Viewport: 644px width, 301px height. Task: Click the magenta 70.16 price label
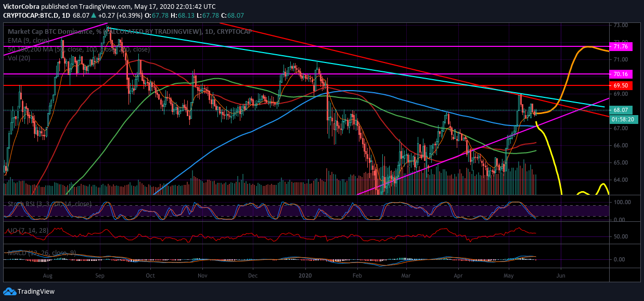coord(622,74)
